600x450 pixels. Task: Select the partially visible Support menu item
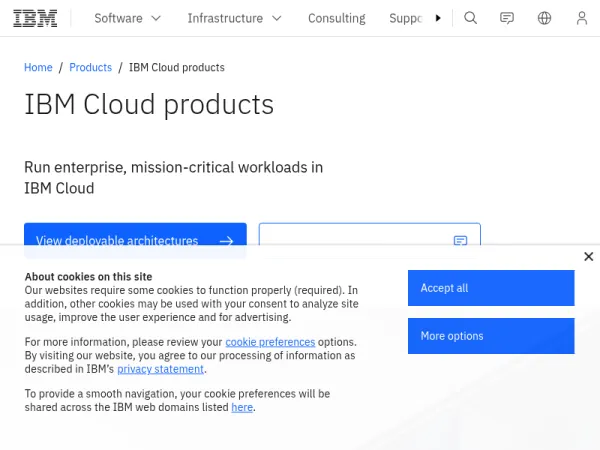point(406,18)
